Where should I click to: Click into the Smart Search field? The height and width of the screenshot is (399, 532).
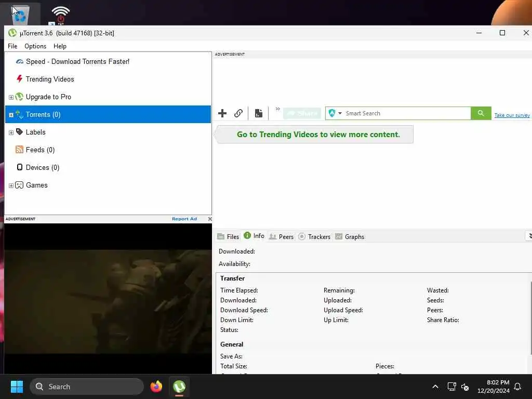[406, 113]
